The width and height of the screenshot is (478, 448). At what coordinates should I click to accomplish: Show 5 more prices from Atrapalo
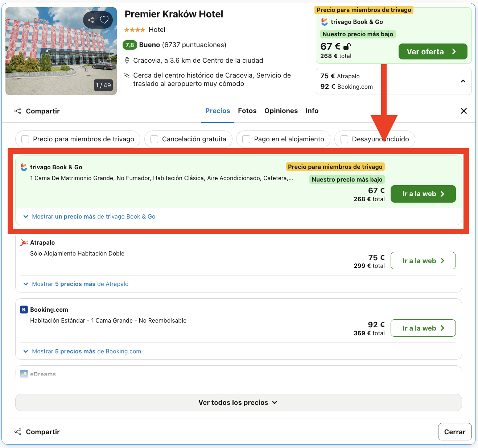76,284
